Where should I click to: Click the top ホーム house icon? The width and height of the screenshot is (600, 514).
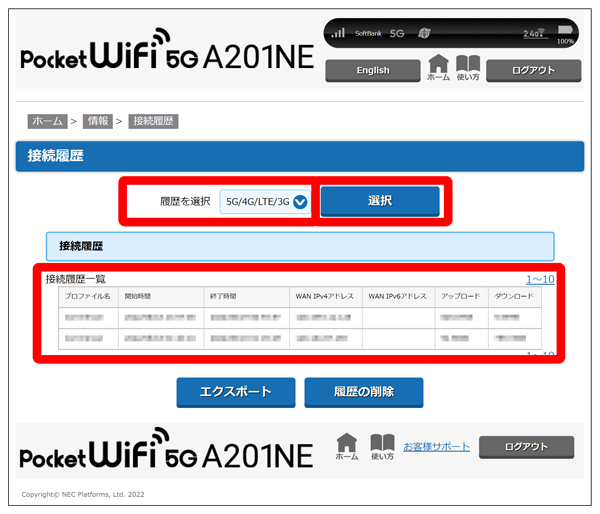coord(438,67)
